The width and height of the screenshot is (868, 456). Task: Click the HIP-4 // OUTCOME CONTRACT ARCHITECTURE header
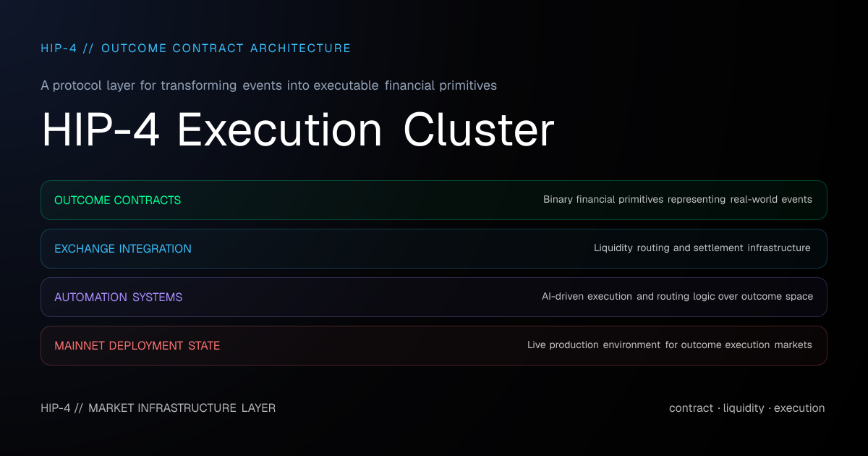click(196, 48)
